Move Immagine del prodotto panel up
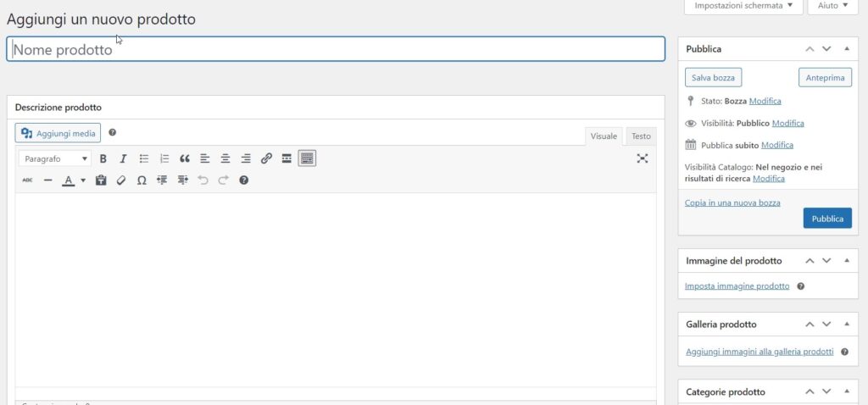868x405 pixels. (x=810, y=261)
